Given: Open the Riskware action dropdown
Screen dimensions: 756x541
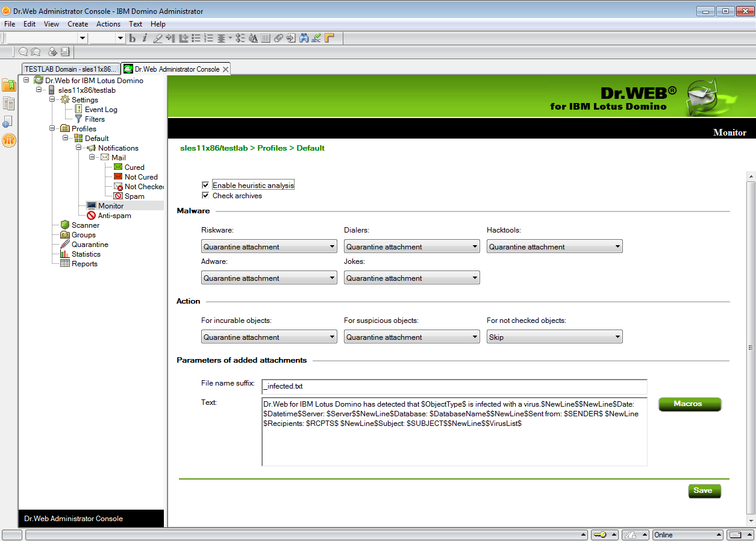Looking at the screenshot, I should pos(269,246).
